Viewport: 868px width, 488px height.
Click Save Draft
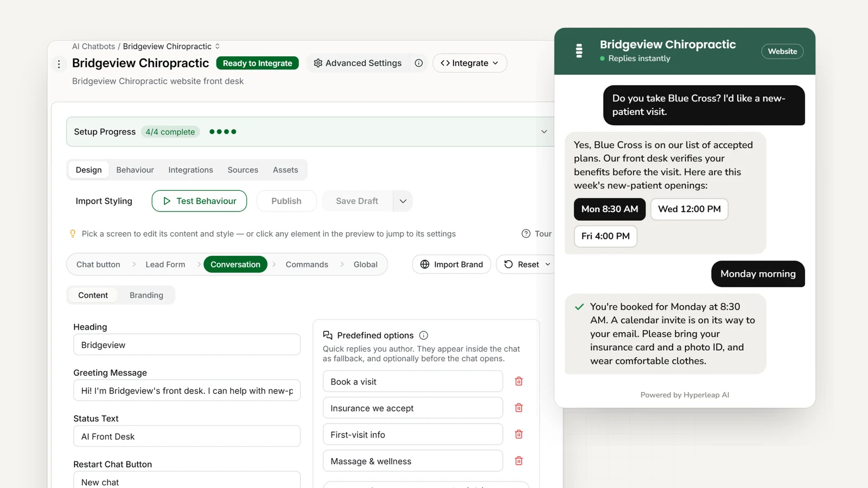(x=357, y=201)
